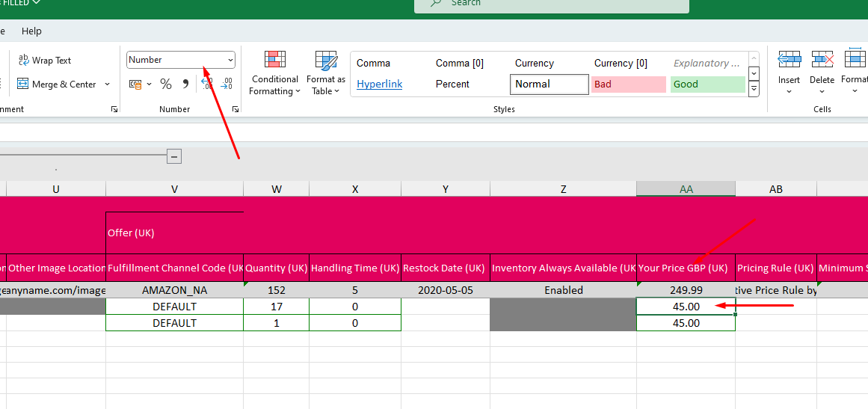Image resolution: width=868 pixels, height=409 pixels.
Task: Select the 2020-05-05 restock date cell
Action: 446,290
